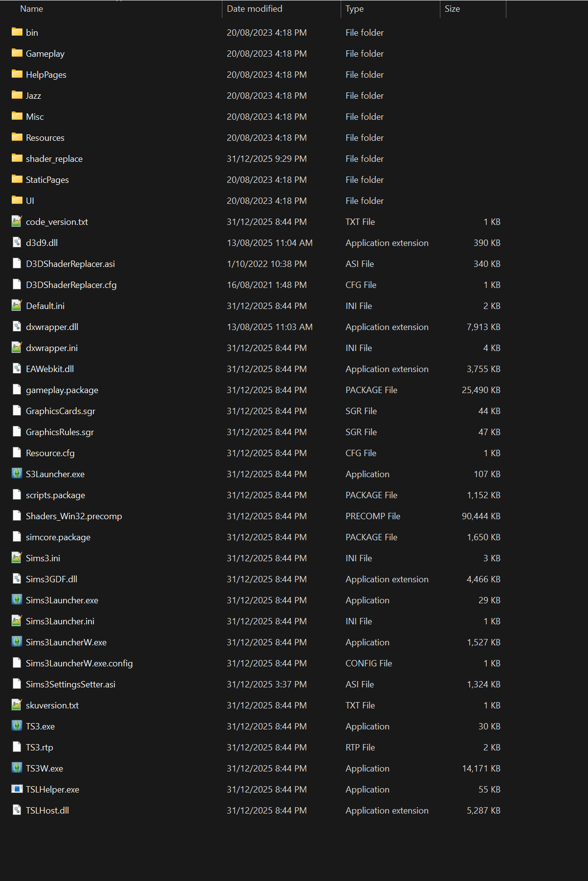Click the Sims3GDF.dll file icon
Viewport: 588px width, 881px height.
tap(17, 579)
